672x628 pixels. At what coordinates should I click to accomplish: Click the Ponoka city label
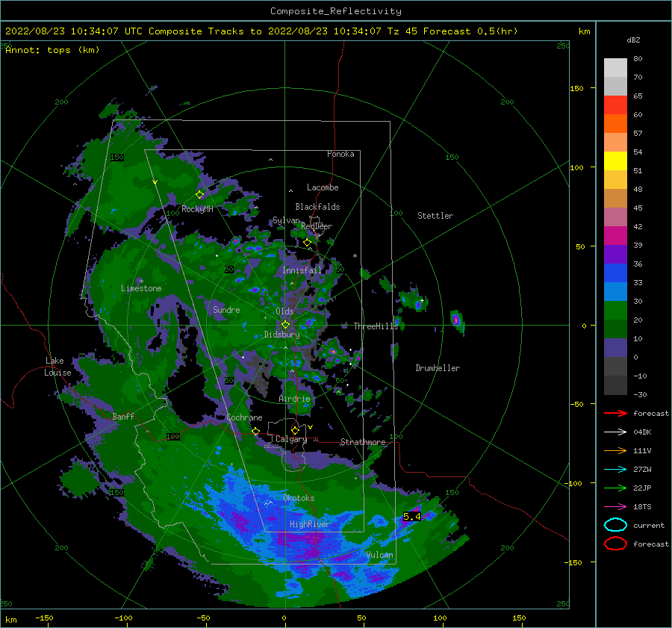[x=340, y=154]
